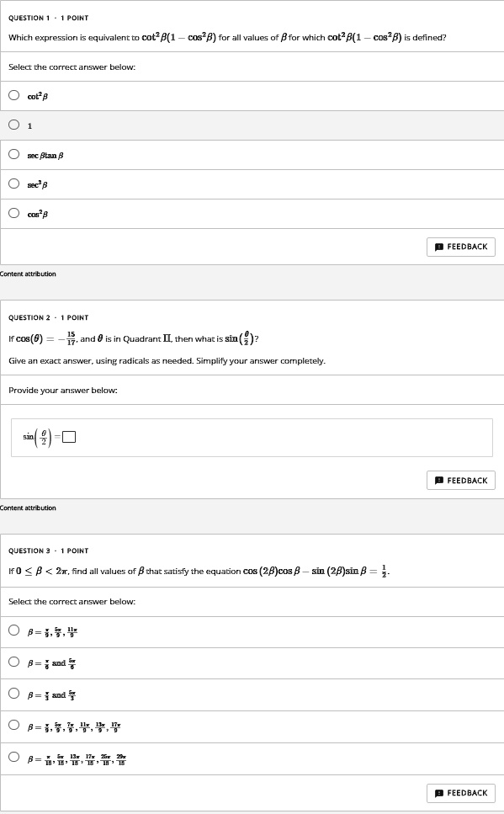504x814 pixels.
Task: Select β = π/6 and 5π/6 option
Action: [13, 662]
